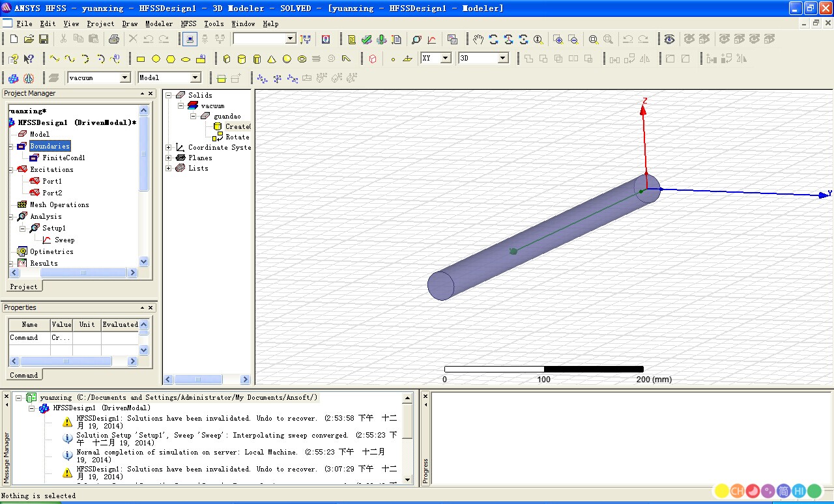Click the Zoom Out icon
Viewport: 834px width, 504px height.
[x=573, y=39]
